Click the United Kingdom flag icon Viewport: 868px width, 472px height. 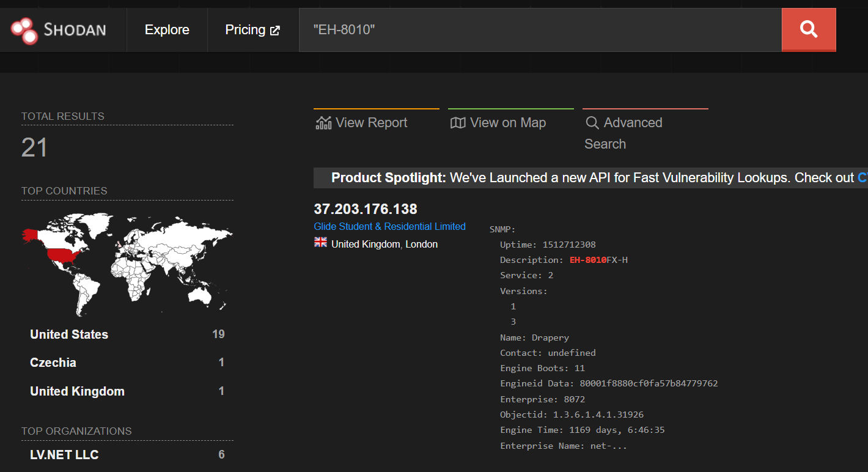pyautogui.click(x=320, y=243)
